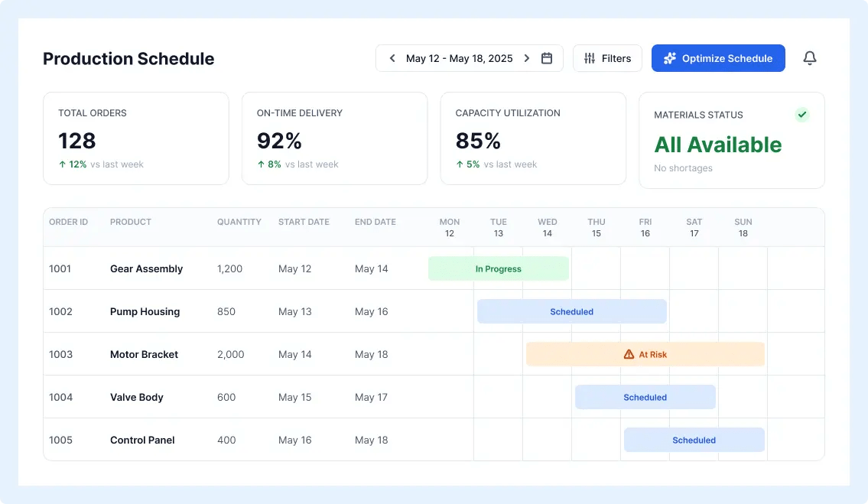The width and height of the screenshot is (868, 504).
Task: Open the May 12 - May 18, 2025 date range
Action: (x=460, y=58)
